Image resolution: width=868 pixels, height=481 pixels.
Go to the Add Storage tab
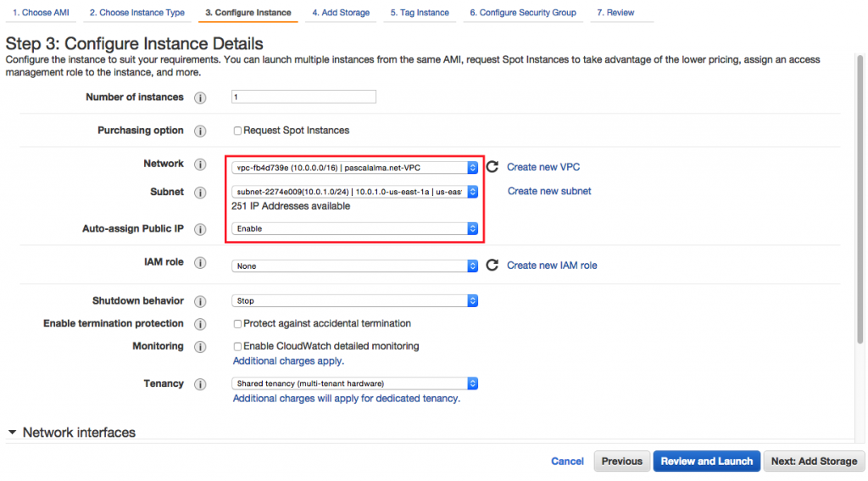click(341, 13)
